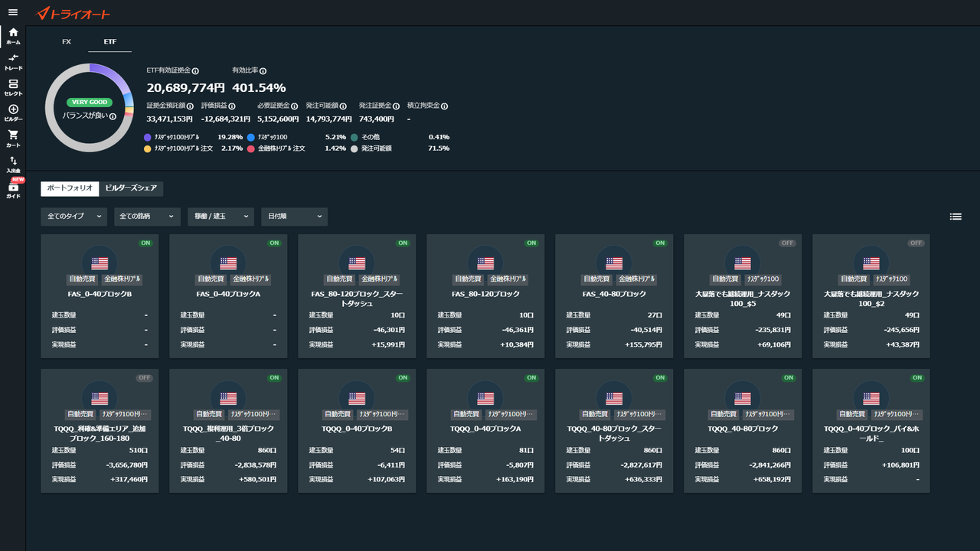Select the ポートフォリオ tab
This screenshot has width=980, height=551.
tap(70, 188)
